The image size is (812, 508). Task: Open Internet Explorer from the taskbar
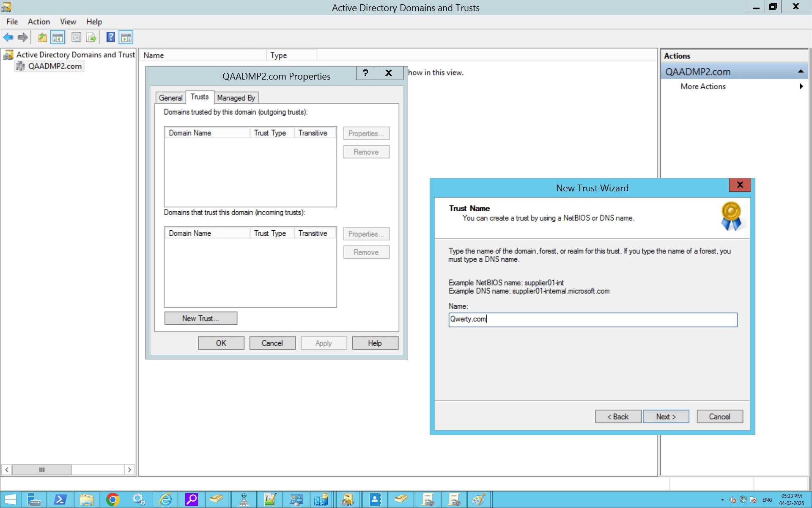click(166, 500)
